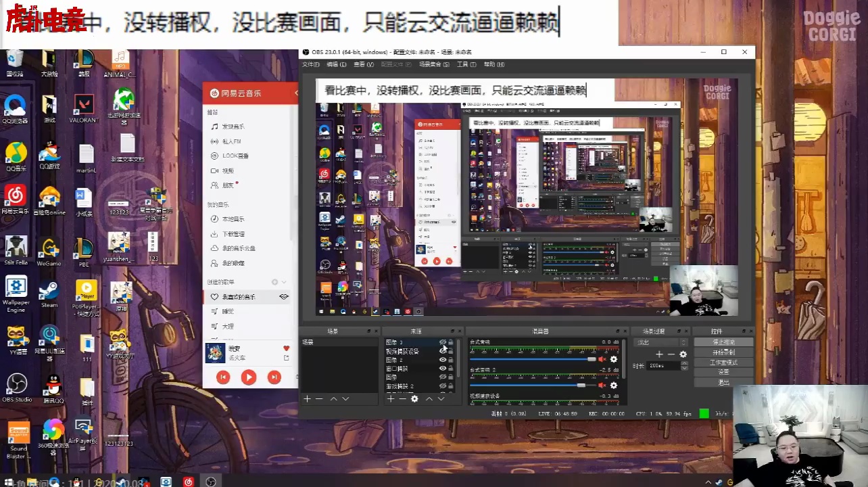Toggle lock on 图像 2 source
This screenshot has width=868, height=487.
[451, 360]
